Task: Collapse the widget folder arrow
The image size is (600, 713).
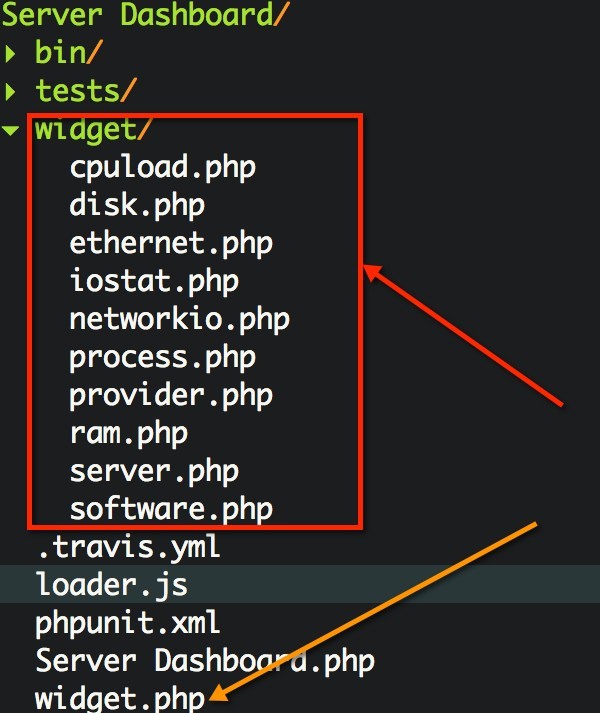Action: (x=10, y=131)
